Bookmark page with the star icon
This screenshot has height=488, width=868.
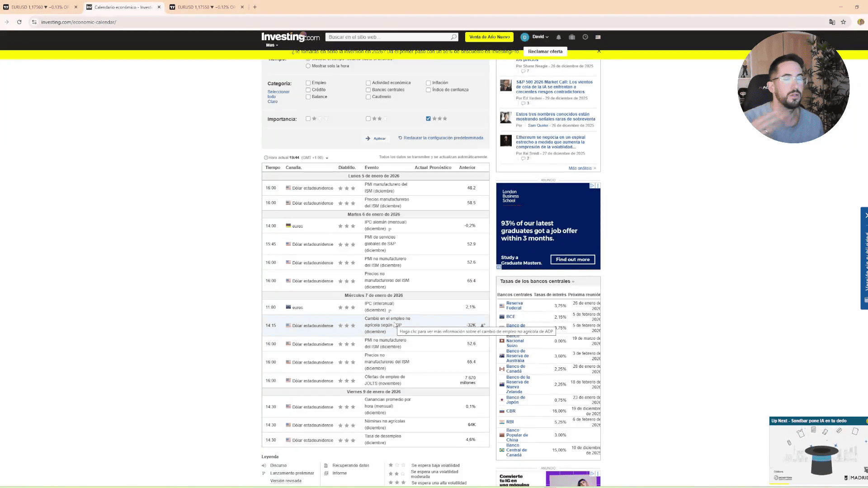[x=843, y=22]
